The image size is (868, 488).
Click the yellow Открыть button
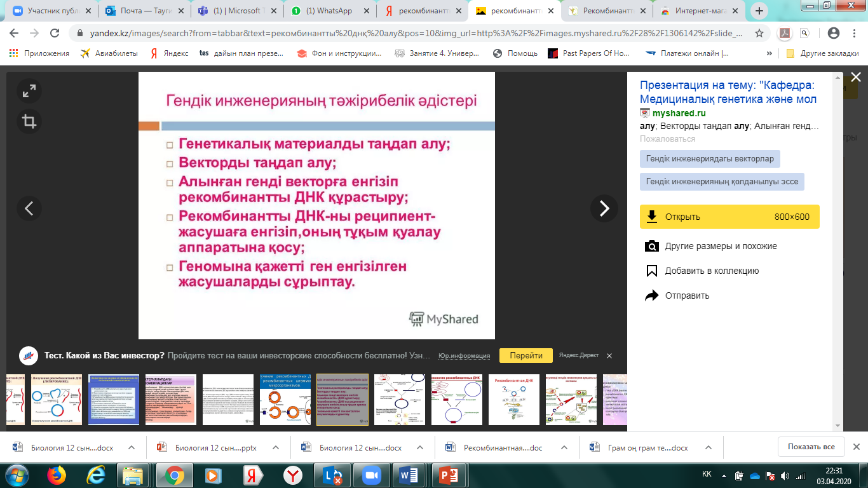click(729, 217)
